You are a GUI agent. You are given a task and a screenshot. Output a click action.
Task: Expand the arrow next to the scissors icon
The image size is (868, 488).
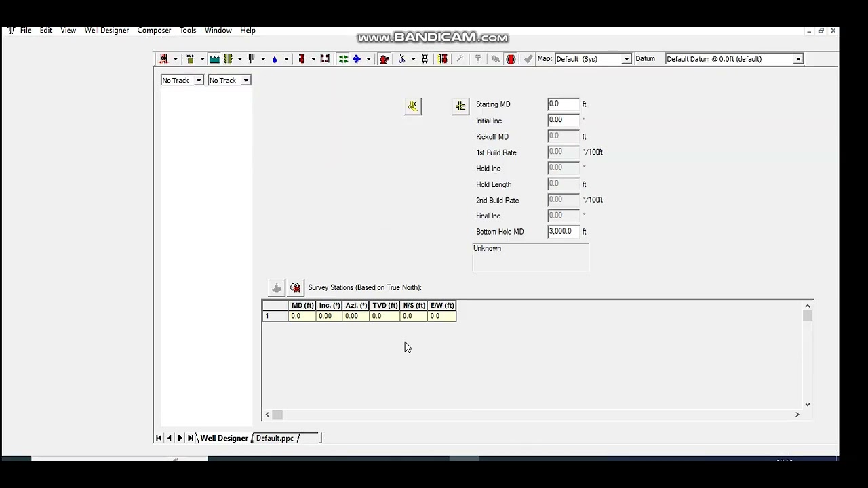(x=413, y=59)
